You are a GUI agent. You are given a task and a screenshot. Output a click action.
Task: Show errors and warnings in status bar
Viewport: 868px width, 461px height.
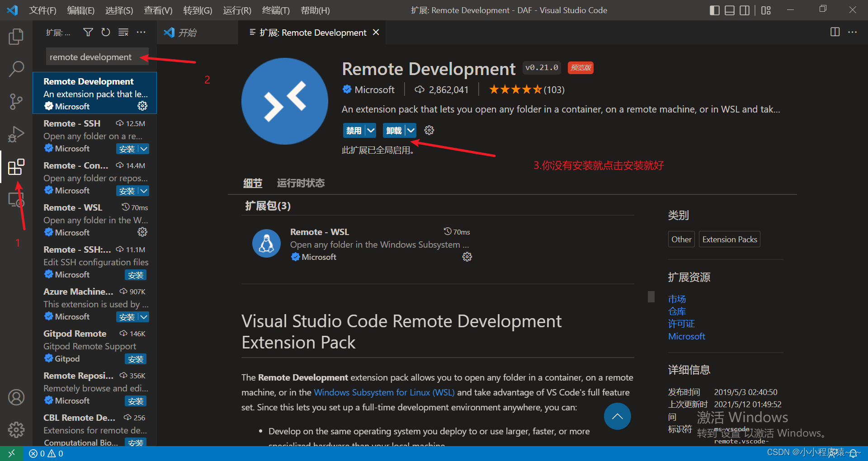point(46,453)
